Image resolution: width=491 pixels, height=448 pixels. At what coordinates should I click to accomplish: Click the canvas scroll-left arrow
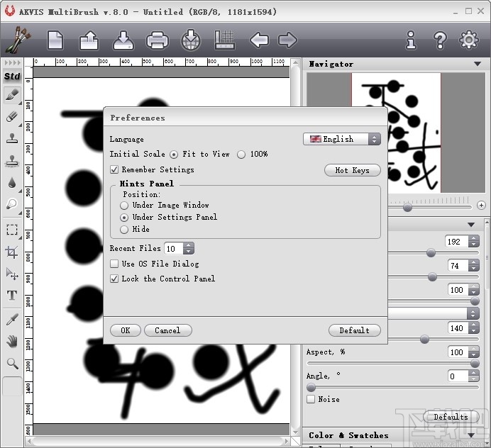[29, 442]
